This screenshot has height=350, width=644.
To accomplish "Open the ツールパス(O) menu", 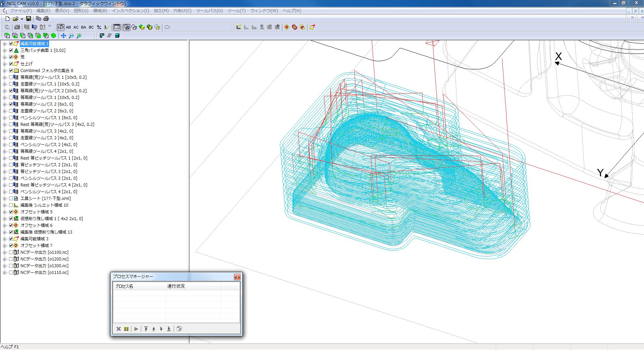I will [209, 11].
